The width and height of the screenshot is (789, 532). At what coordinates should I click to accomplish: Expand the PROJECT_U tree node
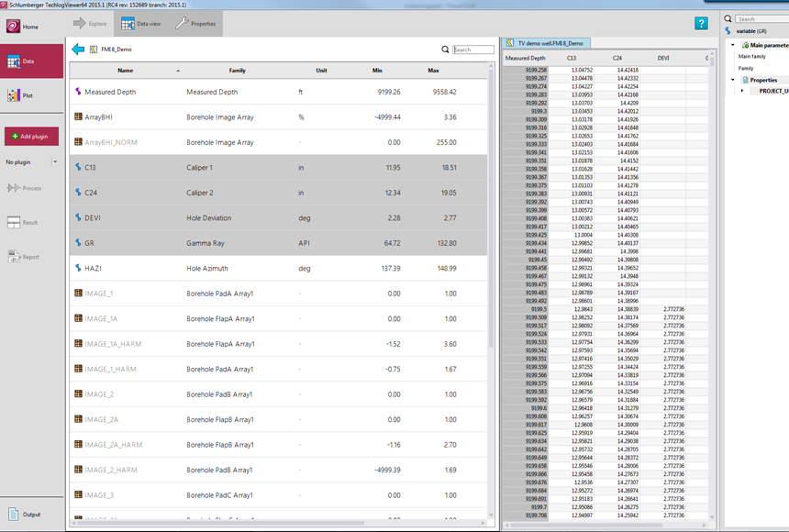(741, 91)
